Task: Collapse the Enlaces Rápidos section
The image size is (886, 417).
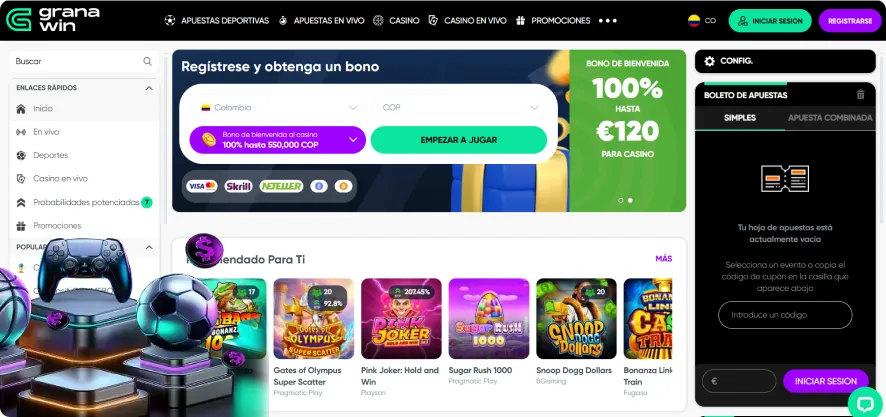Action: [149, 88]
